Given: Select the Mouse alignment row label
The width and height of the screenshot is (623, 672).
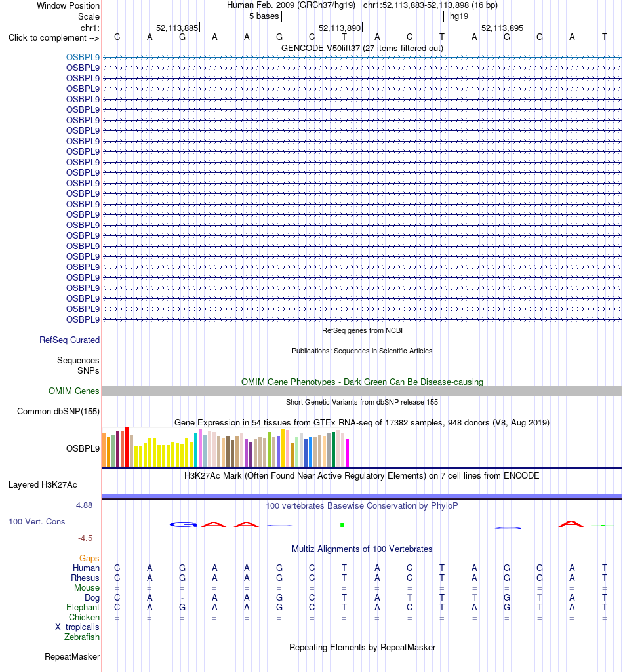Looking at the screenshot, I should tap(87, 587).
